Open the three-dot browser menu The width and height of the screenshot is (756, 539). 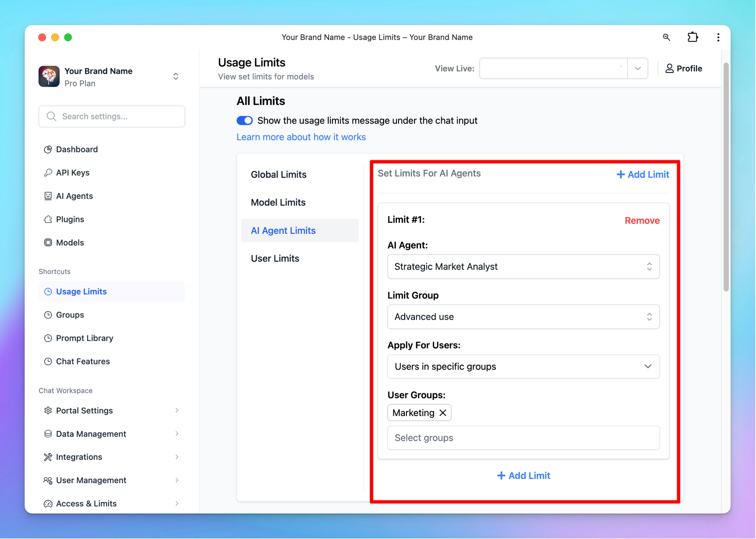(x=718, y=37)
